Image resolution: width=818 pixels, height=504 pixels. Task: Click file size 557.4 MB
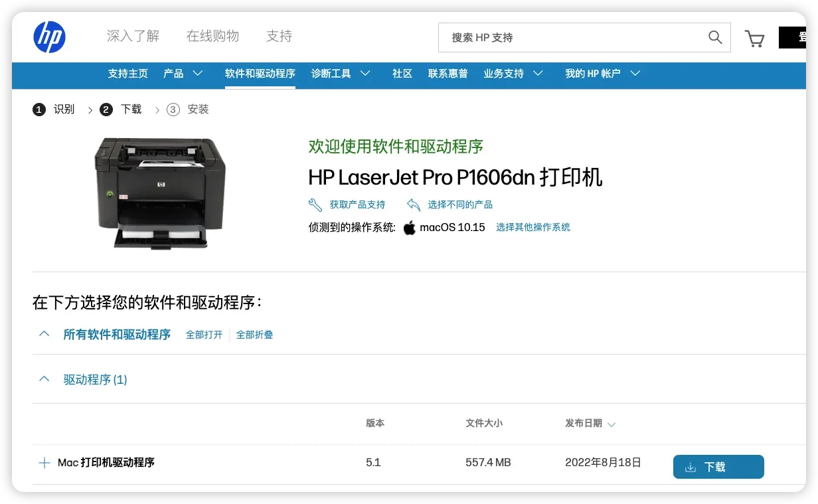point(488,463)
